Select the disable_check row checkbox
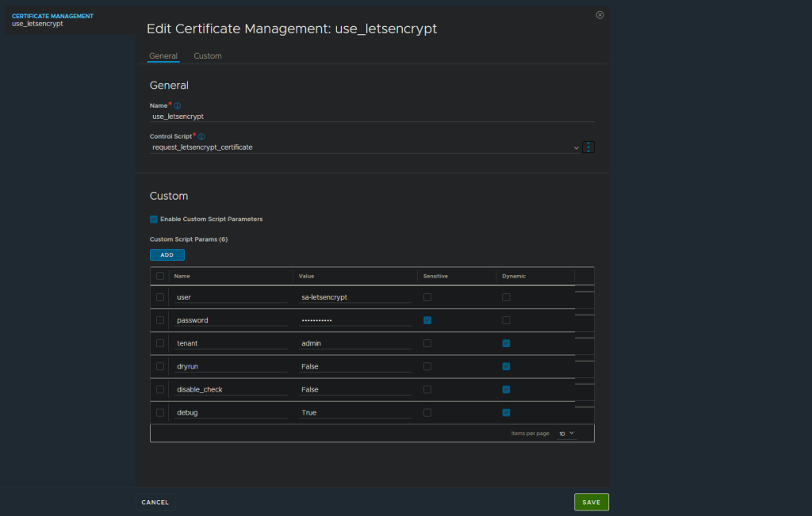Image resolution: width=812 pixels, height=516 pixels. [x=160, y=390]
